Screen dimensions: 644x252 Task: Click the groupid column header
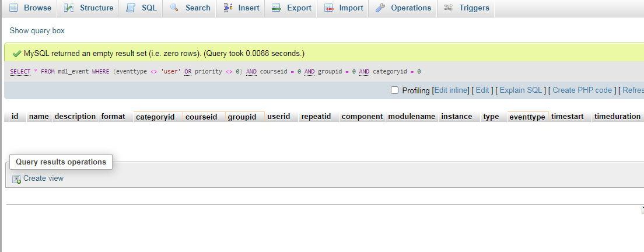242,117
